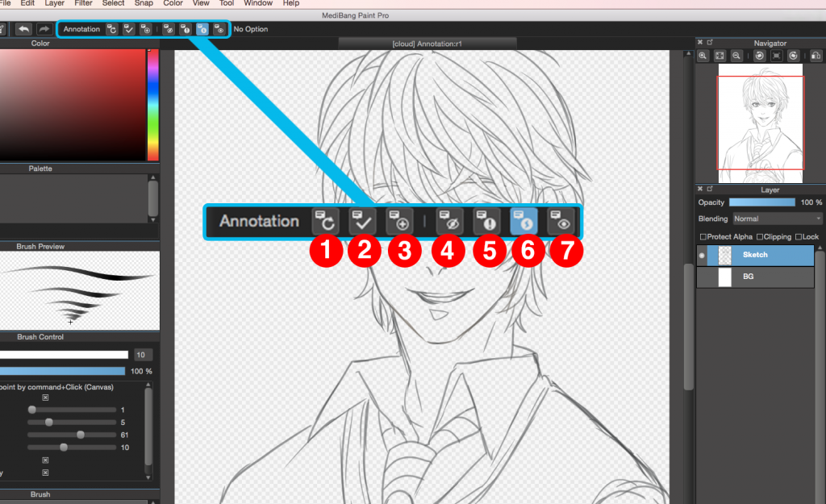This screenshot has height=504, width=826.
Task: Click brush options scroll up arrow
Action: coord(148,385)
